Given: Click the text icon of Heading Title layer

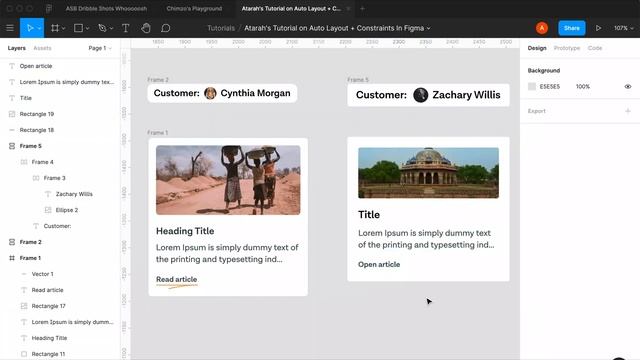Looking at the screenshot, I should 24,338.
